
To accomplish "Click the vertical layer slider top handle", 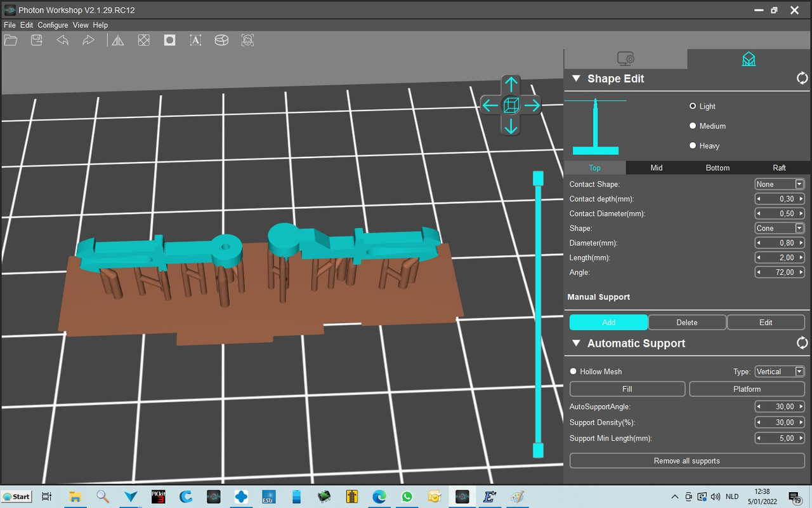I will (538, 178).
